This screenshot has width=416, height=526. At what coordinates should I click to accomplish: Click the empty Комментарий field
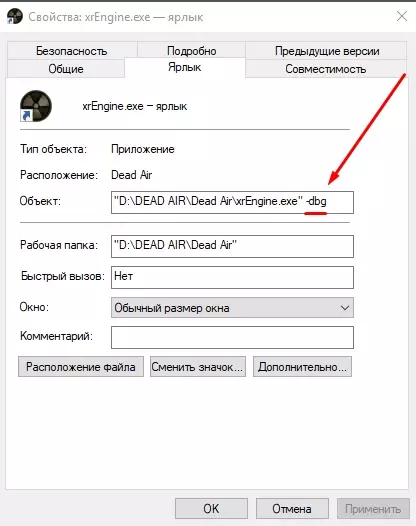(232, 337)
